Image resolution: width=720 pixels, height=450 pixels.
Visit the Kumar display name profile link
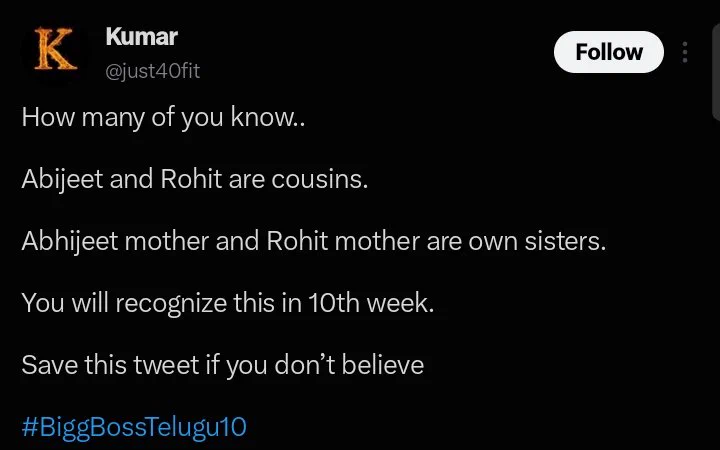coord(141,37)
